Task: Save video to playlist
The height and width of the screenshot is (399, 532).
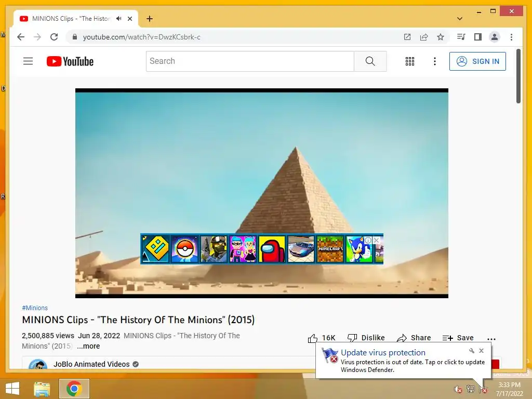Action: 458,338
